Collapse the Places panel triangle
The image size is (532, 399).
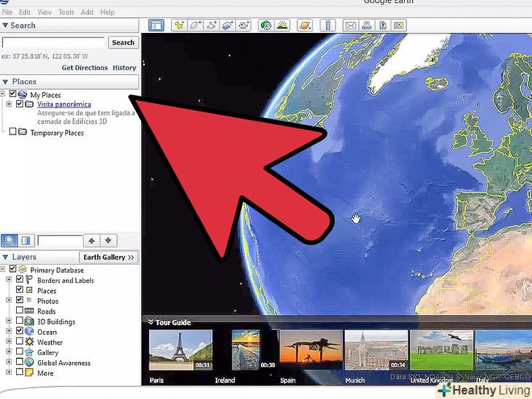pyautogui.click(x=5, y=82)
